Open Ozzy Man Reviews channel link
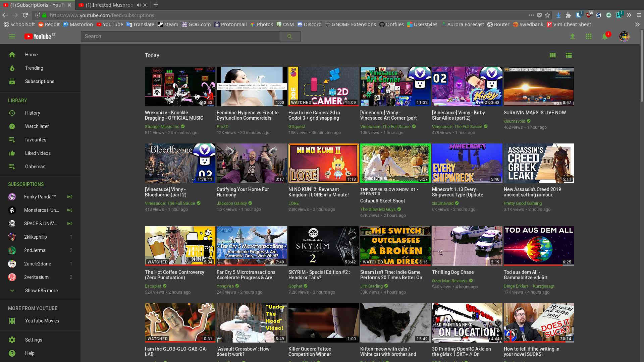The width and height of the screenshot is (644, 362). pos(450,281)
